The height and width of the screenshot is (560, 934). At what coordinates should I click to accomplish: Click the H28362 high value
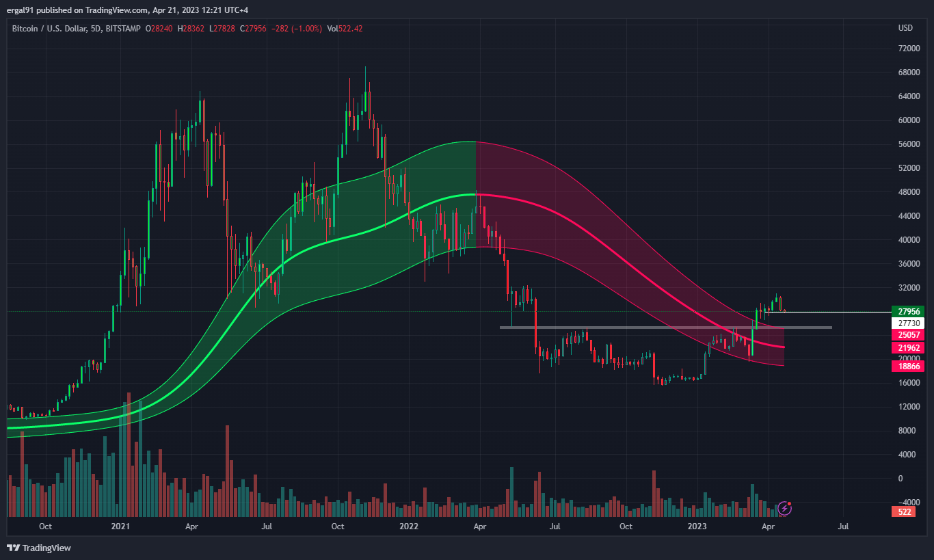[191, 28]
